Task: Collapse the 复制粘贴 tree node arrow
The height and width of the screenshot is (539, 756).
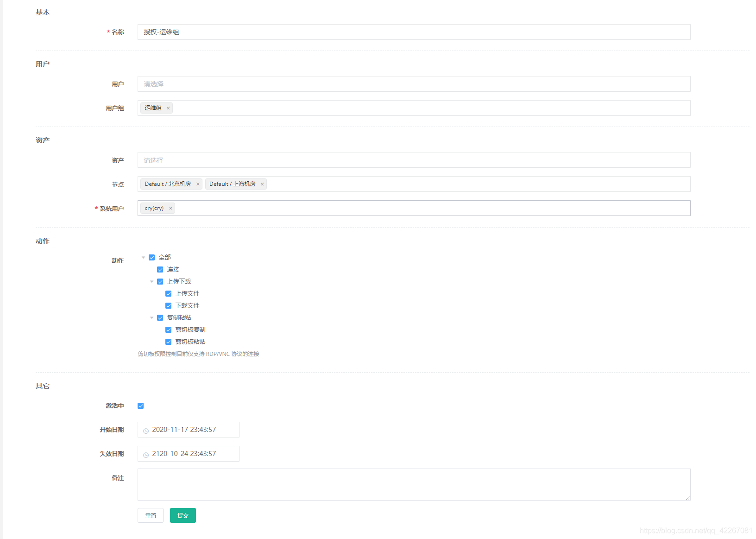Action: click(x=151, y=317)
